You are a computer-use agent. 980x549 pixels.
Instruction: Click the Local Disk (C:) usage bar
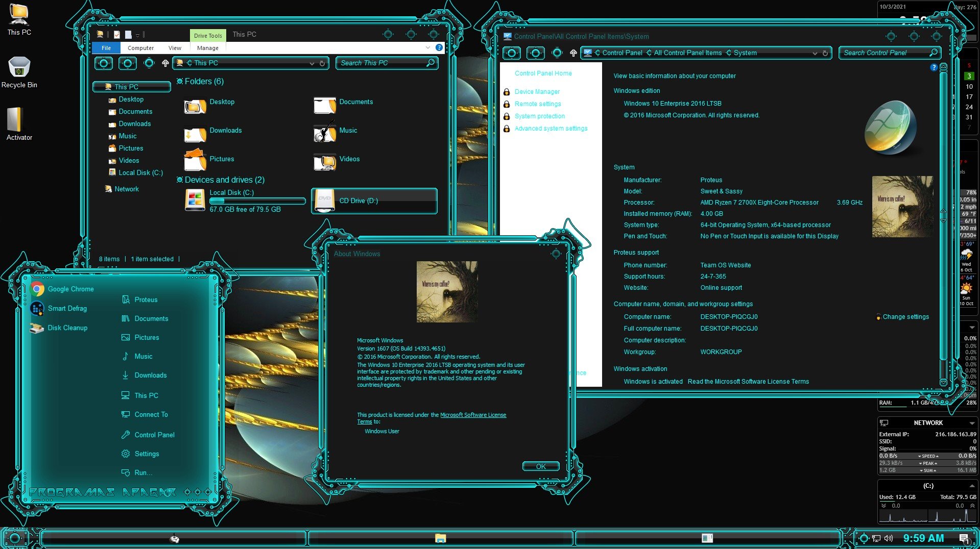pyautogui.click(x=257, y=201)
